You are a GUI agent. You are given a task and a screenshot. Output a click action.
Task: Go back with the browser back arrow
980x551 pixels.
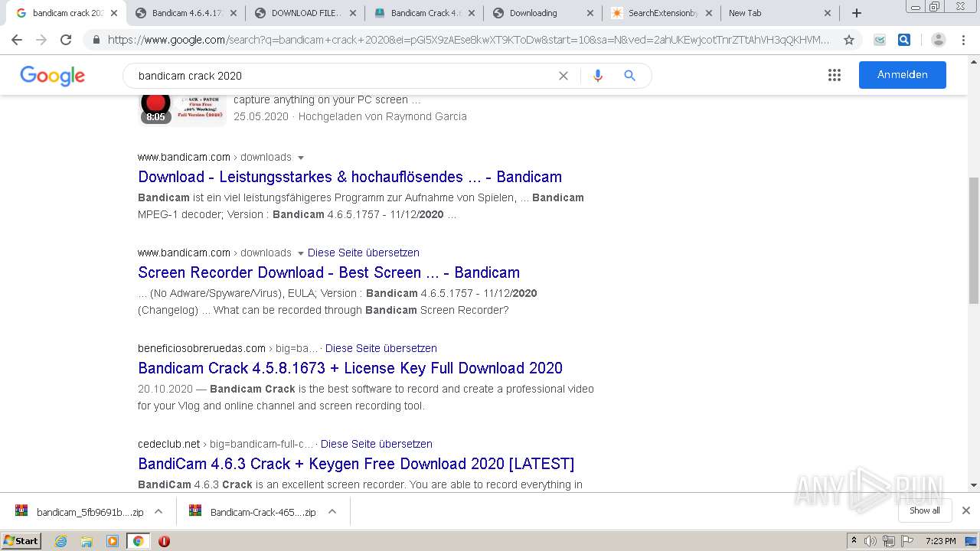point(17,40)
